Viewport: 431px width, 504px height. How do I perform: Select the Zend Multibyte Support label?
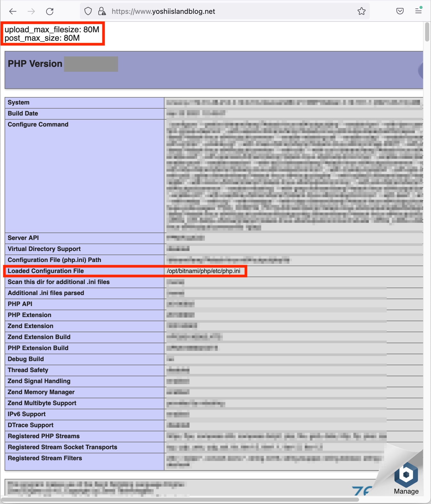tap(42, 403)
